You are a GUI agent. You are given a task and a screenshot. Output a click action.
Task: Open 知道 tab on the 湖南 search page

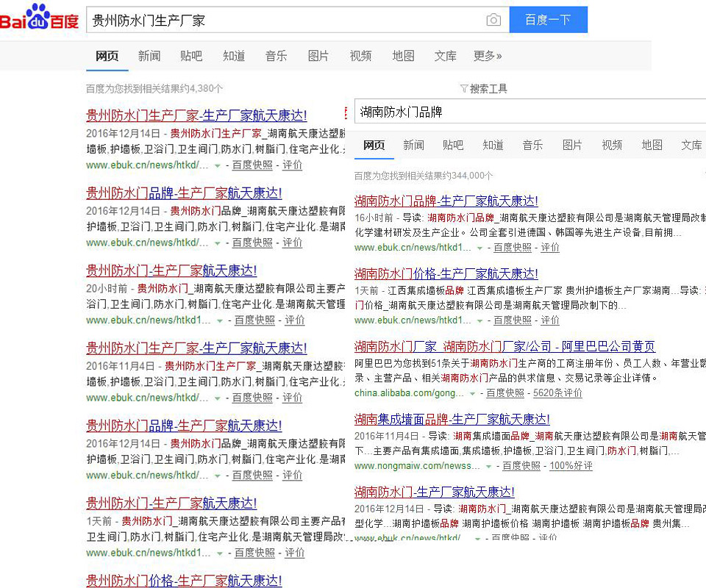493,145
